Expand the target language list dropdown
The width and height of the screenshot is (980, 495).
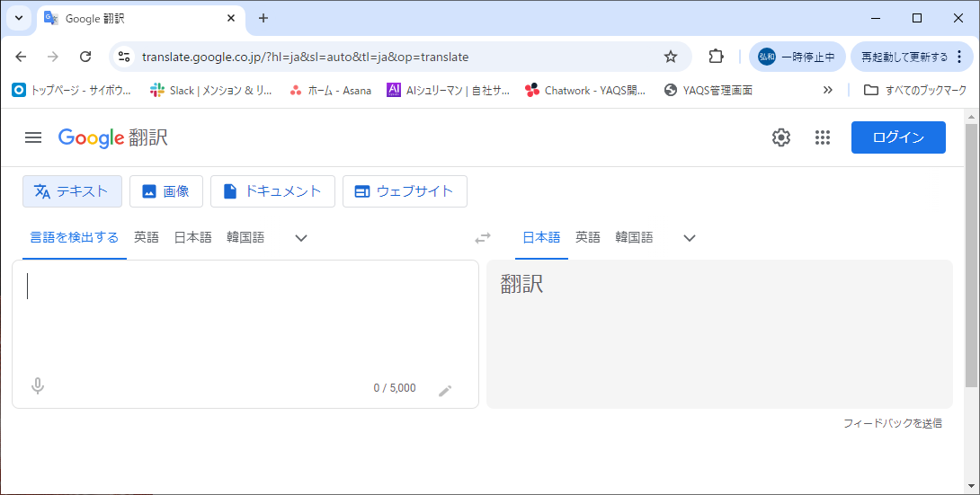point(690,238)
